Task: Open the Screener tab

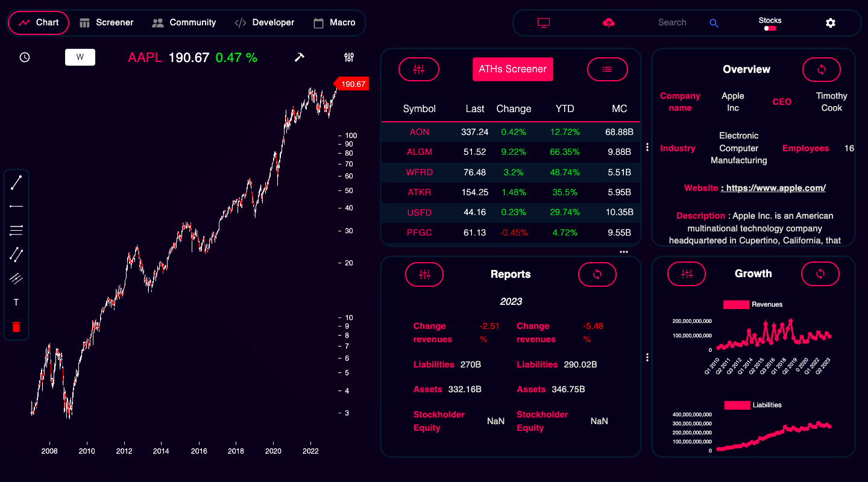Action: click(107, 23)
